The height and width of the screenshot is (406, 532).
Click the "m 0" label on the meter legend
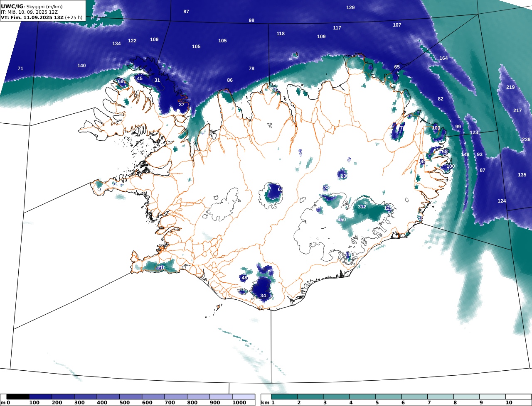5,403
